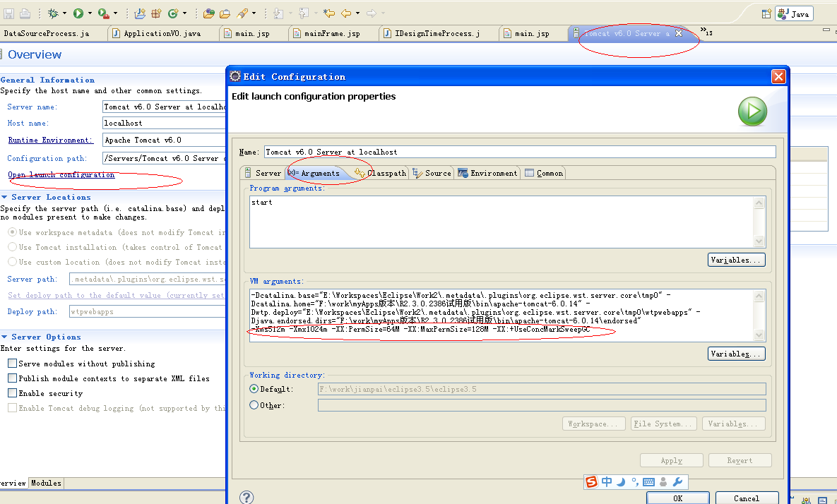This screenshot has height=504, width=837.
Task: Open the Debug dropdown arrow
Action: tap(64, 13)
